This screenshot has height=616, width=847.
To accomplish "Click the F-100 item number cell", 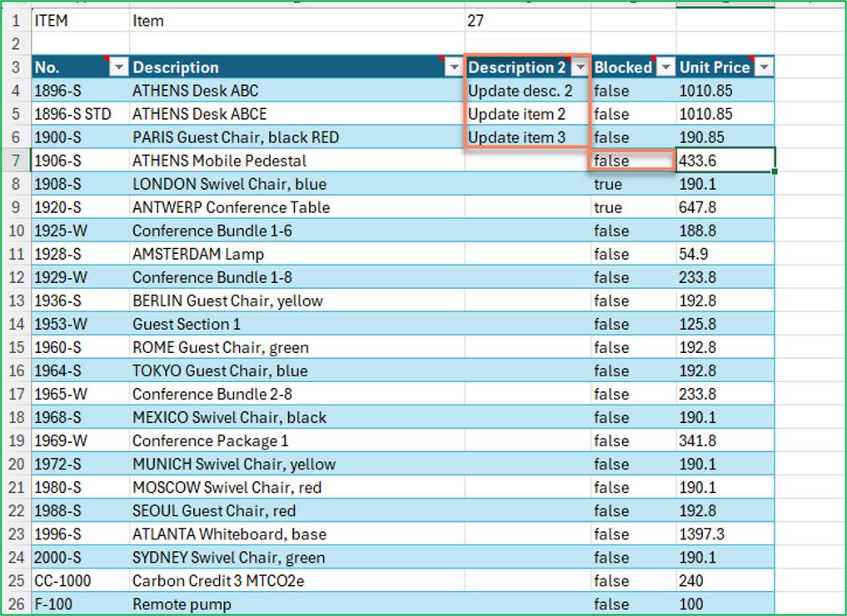I will [x=81, y=604].
